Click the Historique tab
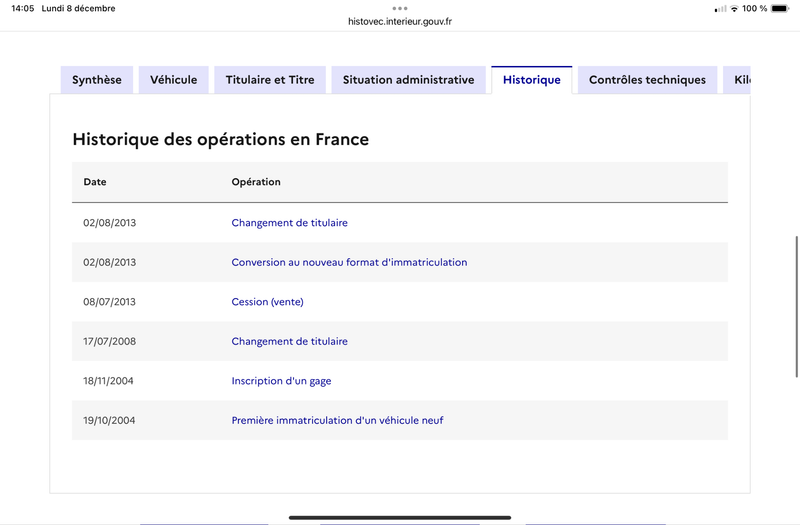The image size is (800, 525). coord(532,80)
